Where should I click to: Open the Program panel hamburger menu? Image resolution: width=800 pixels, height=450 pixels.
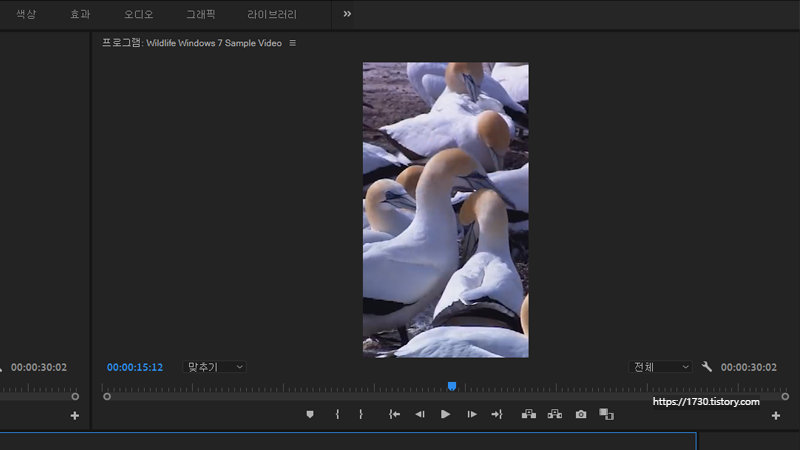pyautogui.click(x=292, y=43)
